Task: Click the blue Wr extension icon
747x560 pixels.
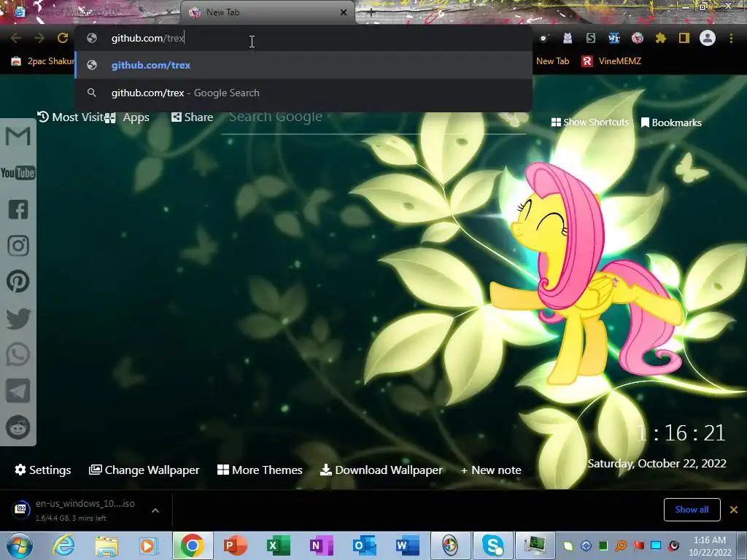Action: pos(614,38)
